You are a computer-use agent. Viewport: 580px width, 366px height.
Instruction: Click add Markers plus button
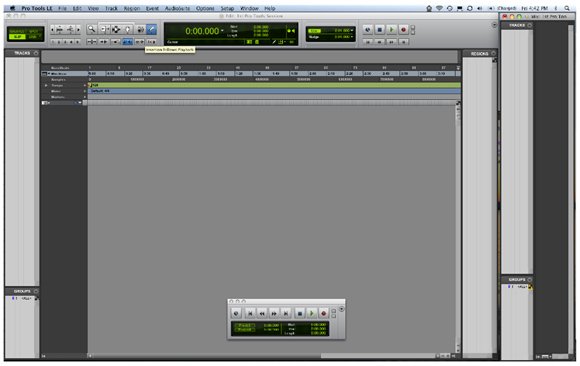85,97
